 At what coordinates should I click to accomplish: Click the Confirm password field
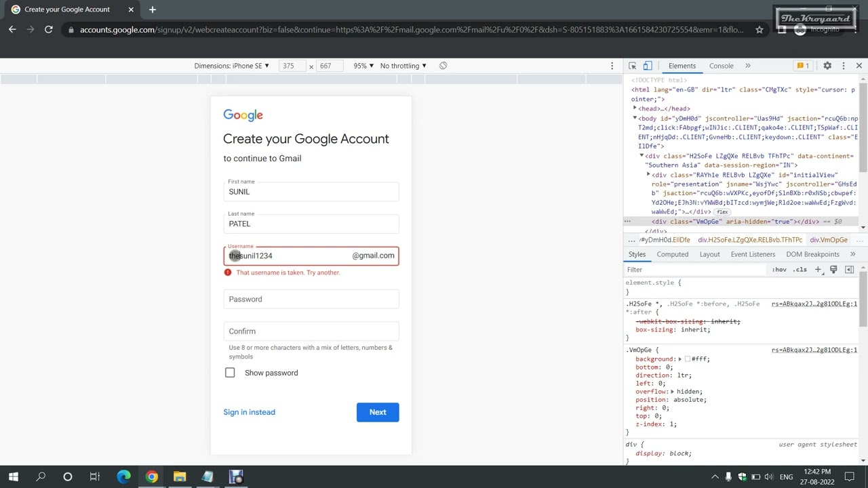coord(311,331)
